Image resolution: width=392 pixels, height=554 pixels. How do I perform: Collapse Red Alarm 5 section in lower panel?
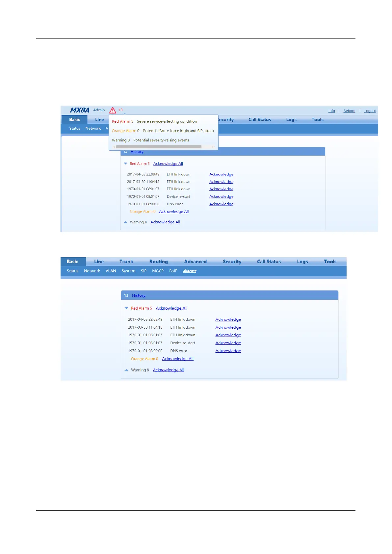coord(126,308)
